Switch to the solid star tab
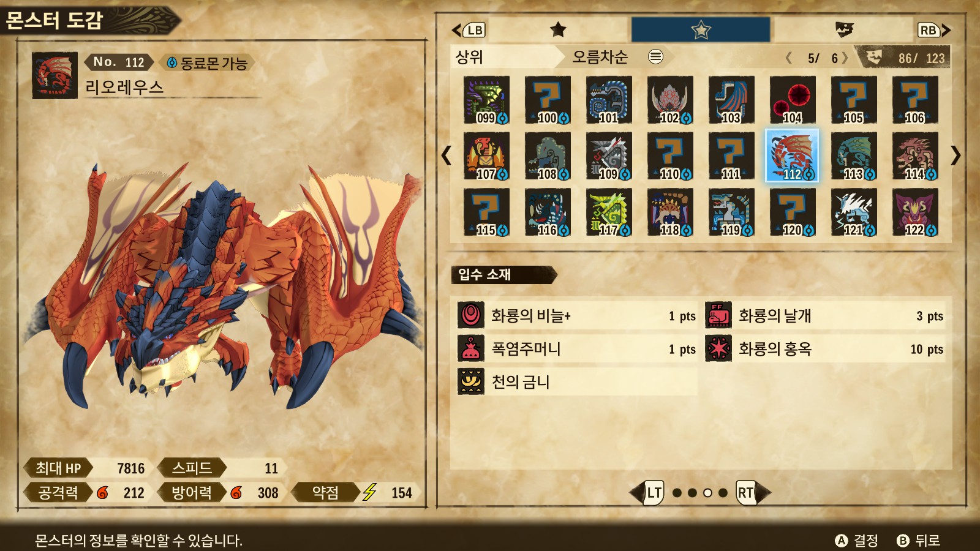 [558, 29]
